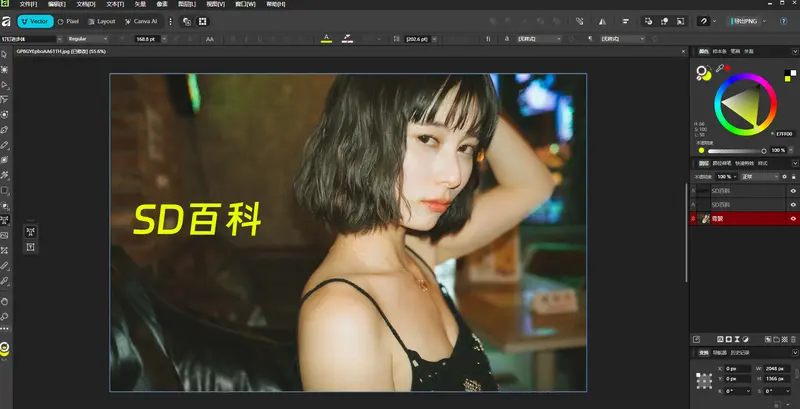800x409 pixels.
Task: Select the Zoom magnifier tool
Action: click(5, 317)
